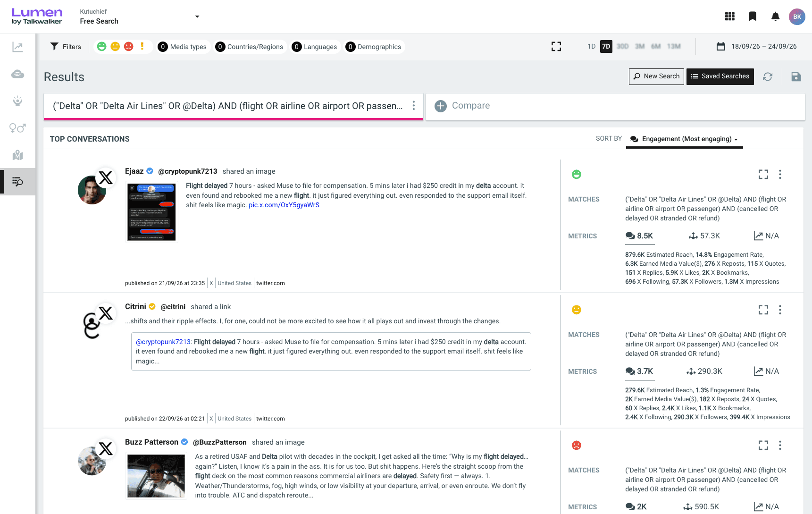This screenshot has height=514, width=812.
Task: Expand the Ejaaz post to fullscreen
Action: point(763,174)
